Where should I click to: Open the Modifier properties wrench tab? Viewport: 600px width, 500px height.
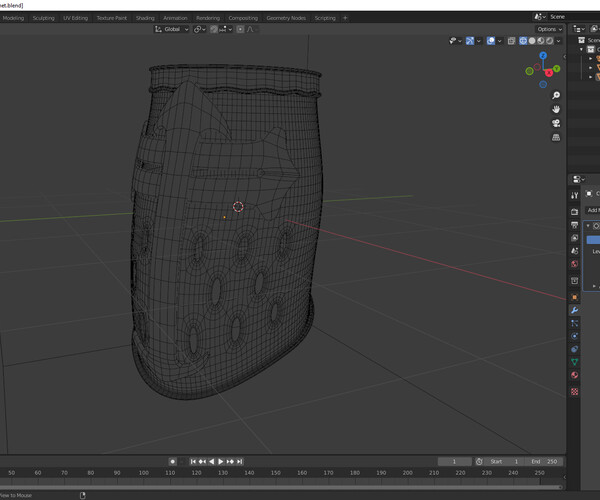click(x=575, y=310)
